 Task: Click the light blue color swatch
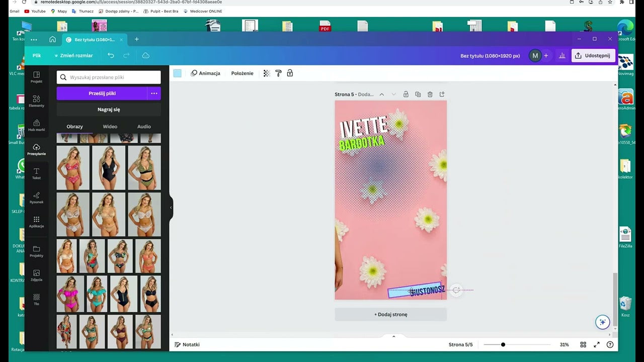(177, 73)
